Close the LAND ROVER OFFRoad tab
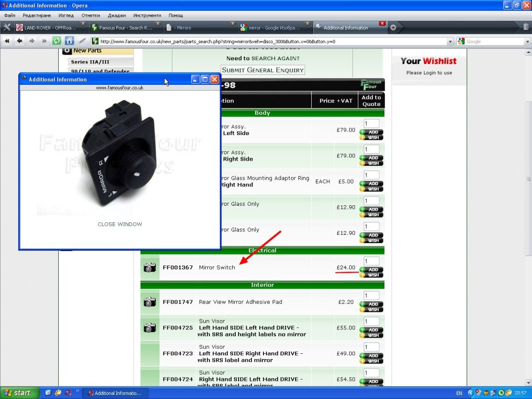The image size is (532, 399). pyautogui.click(x=82, y=23)
